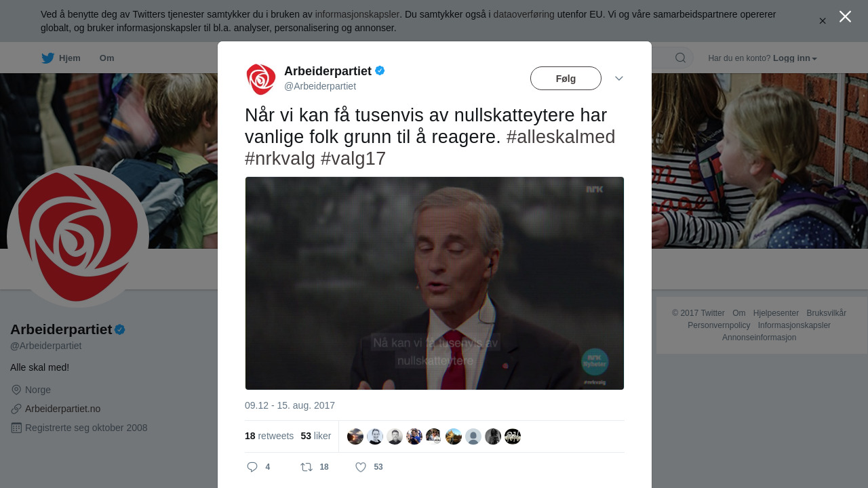Expand the tweet options chevron beside Følg
868x488 pixels.
coord(619,79)
